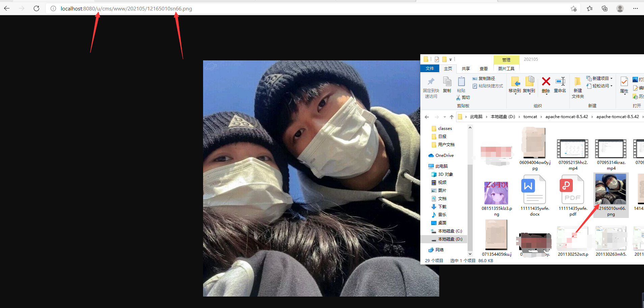Switch to the 共享 ribbon tab

pyautogui.click(x=466, y=68)
